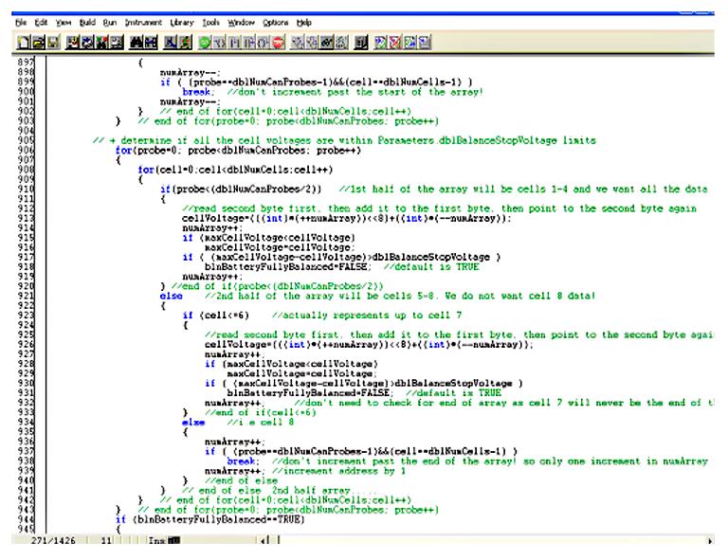Open the View menu
The height and width of the screenshot is (560, 728).
(64, 23)
